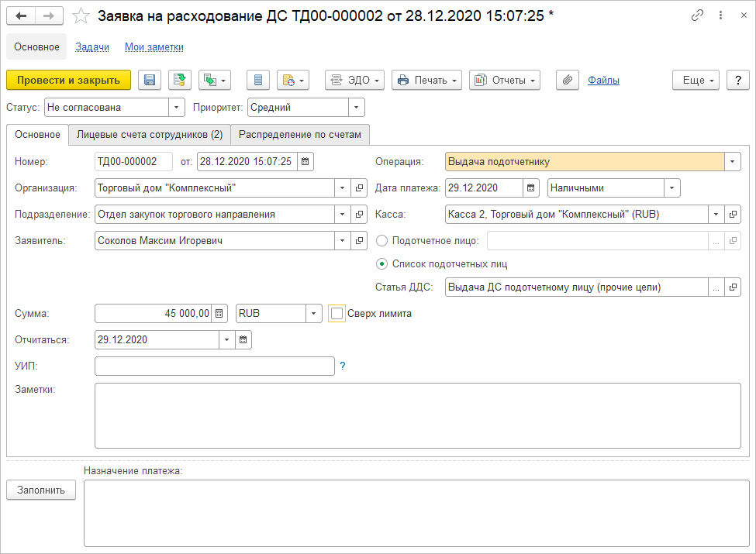Open the Задачи section link
Viewport: 756px width, 554px height.
tap(92, 46)
